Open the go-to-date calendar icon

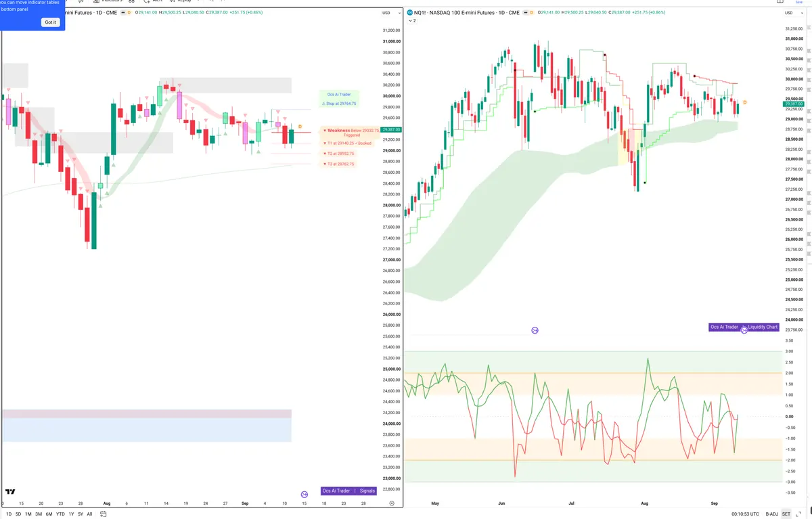(x=103, y=514)
